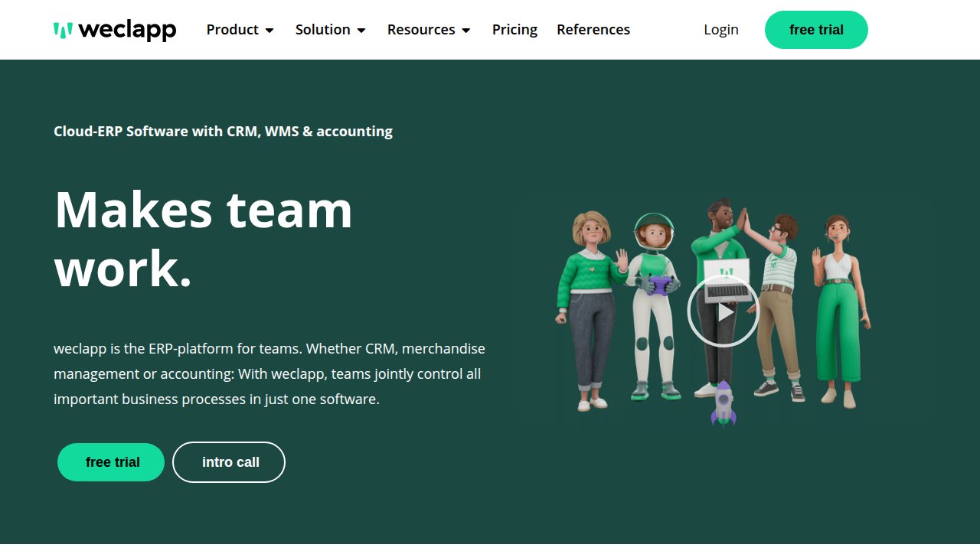The width and height of the screenshot is (980, 551).
Task: Click the weclapp ERP-platform description paragraph
Action: pyautogui.click(x=269, y=374)
